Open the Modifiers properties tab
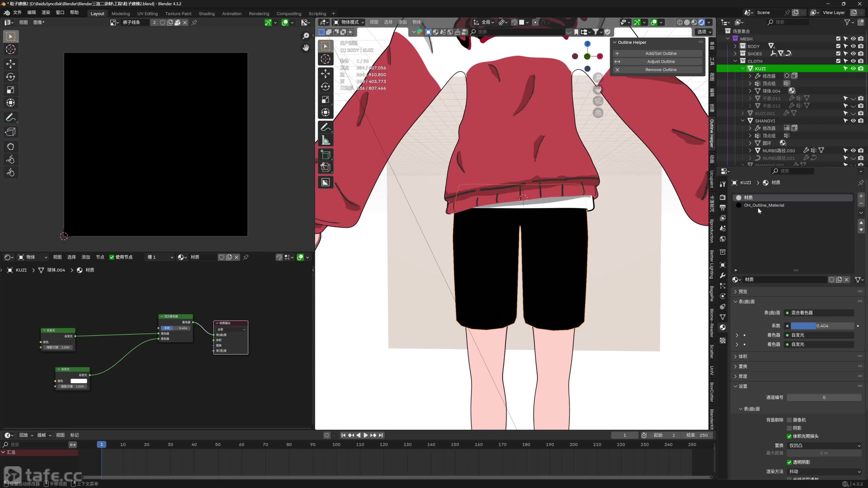The width and height of the screenshot is (868, 488). tap(723, 276)
